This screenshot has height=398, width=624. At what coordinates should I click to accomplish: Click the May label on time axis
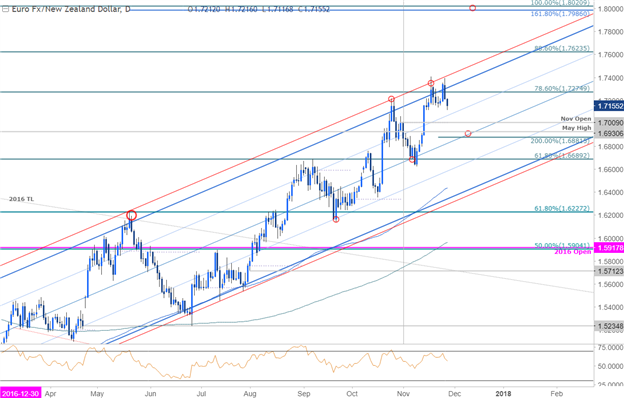[97, 394]
